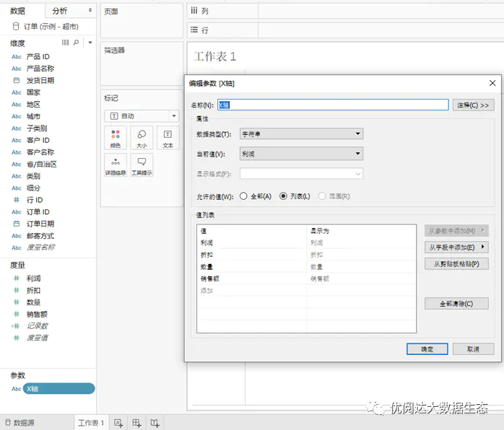Click 从剪贴板粘贴(P) button
504x430 pixels.
456,264
